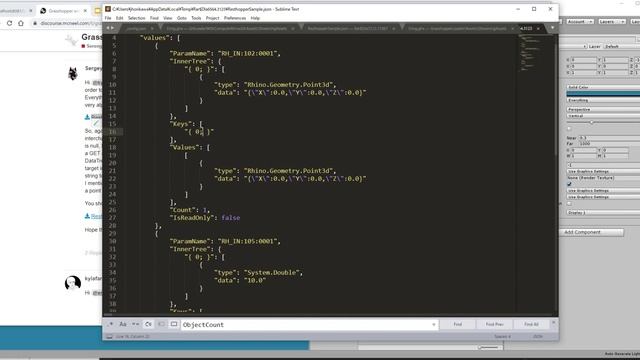This screenshot has width=640, height=360.
Task: Toggle case sensitive search (Aa)
Action: coord(123,324)
